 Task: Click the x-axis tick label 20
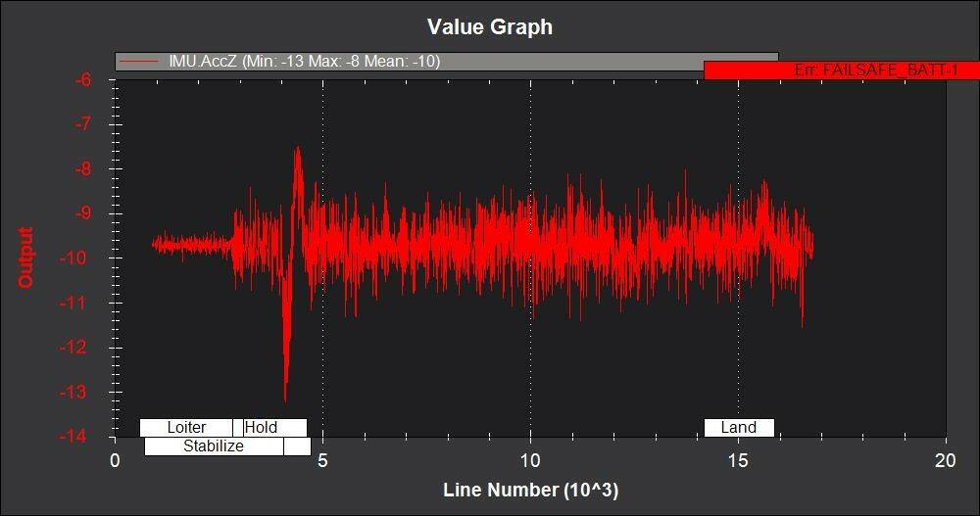(x=946, y=461)
